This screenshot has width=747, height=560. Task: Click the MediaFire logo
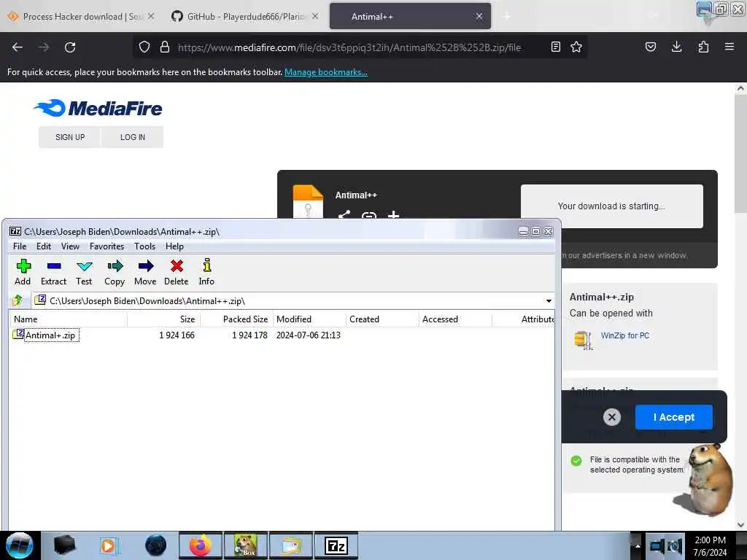point(98,108)
